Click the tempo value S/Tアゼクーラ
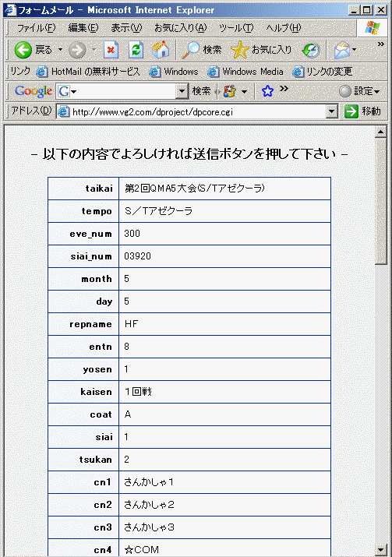392x557 pixels. (x=158, y=211)
